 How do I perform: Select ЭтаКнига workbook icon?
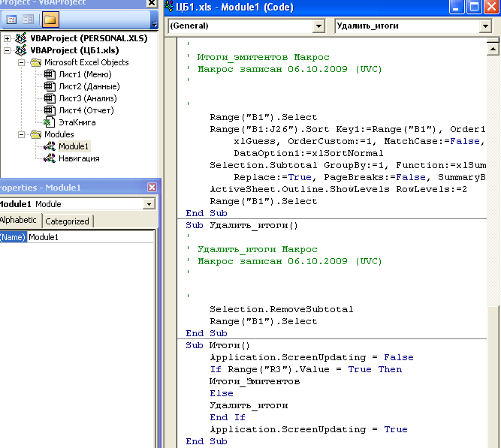tap(50, 122)
